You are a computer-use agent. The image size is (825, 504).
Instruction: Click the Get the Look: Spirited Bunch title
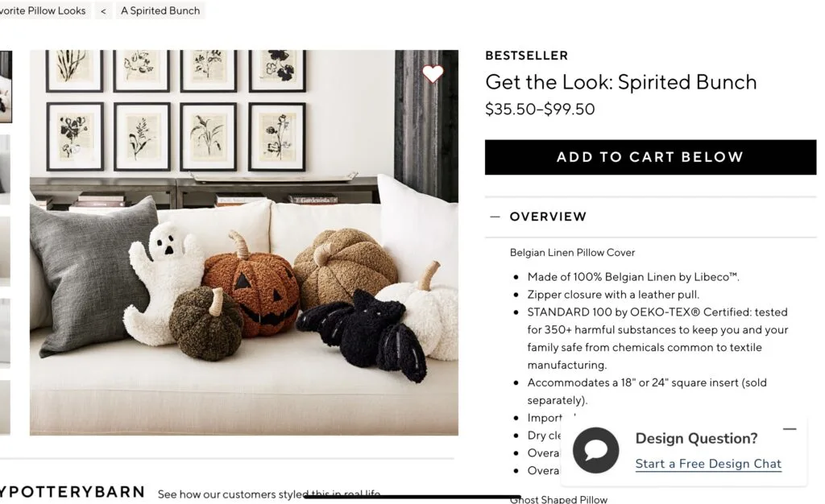click(621, 82)
